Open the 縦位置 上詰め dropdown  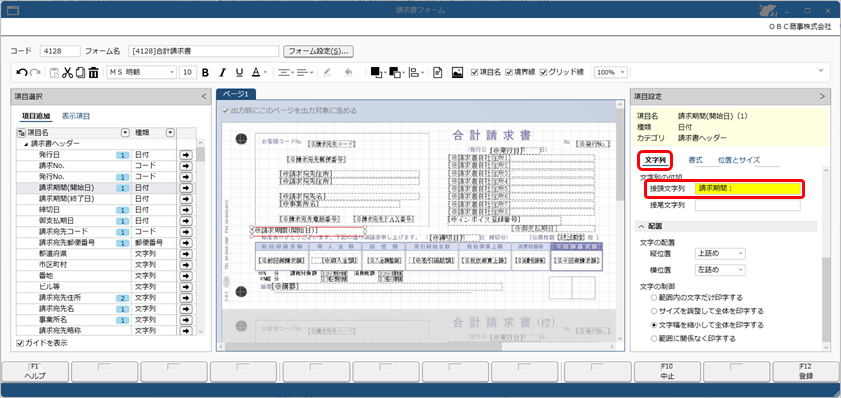[720, 253]
